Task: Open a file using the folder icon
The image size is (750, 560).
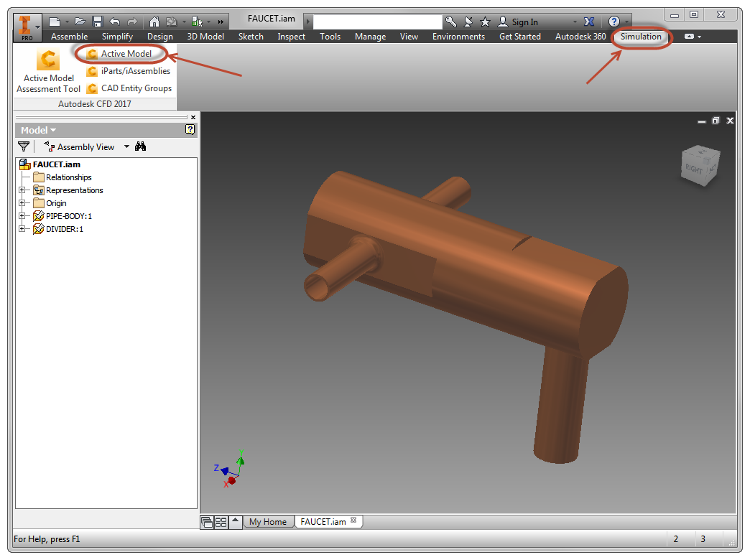Action: click(80, 22)
